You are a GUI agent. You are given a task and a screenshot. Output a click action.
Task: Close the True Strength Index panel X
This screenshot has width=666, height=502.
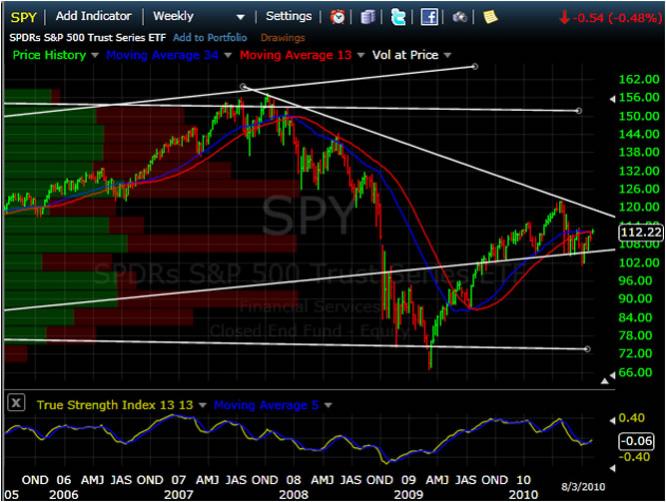coord(16,403)
